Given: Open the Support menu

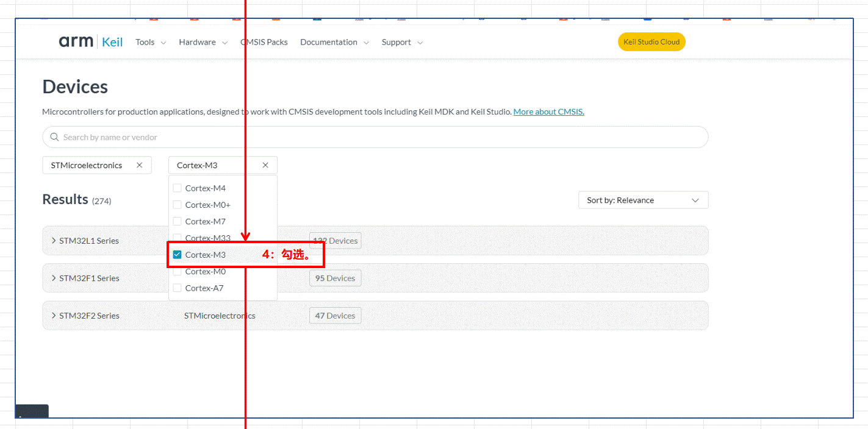Looking at the screenshot, I should [x=402, y=42].
